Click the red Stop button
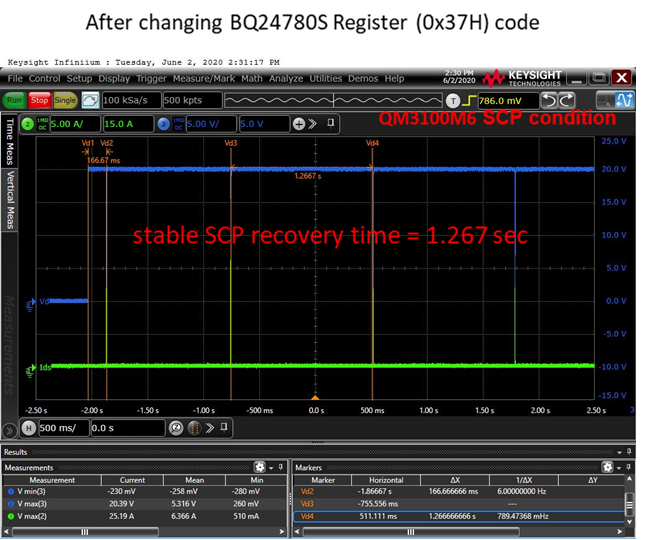Screen dimensions: 646x540 (40, 100)
